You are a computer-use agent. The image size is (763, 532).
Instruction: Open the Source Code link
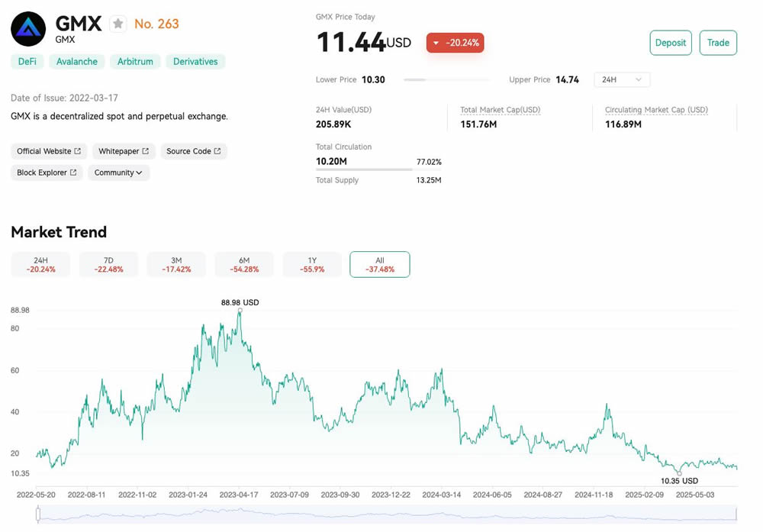tap(193, 151)
